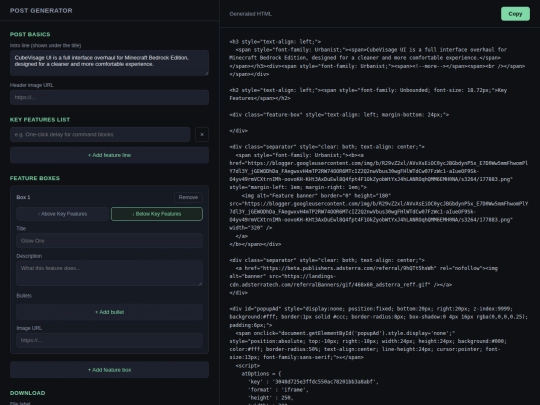
Task: Add a bullet to Box 1
Action: click(109, 312)
